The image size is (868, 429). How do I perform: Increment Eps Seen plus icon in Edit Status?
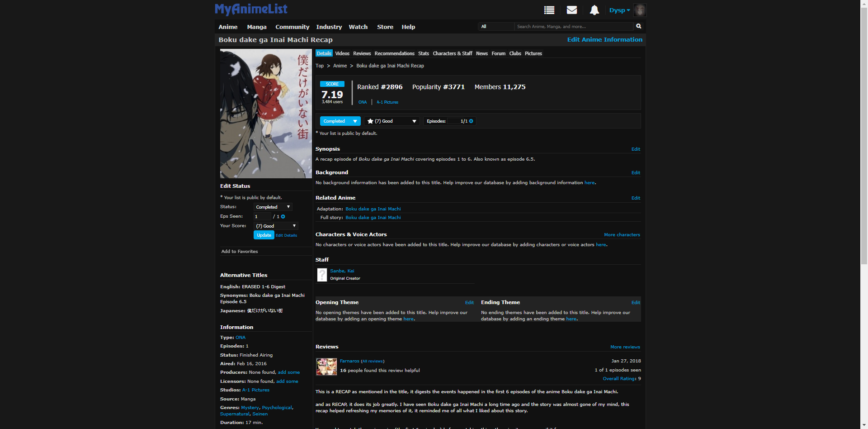pos(283,217)
